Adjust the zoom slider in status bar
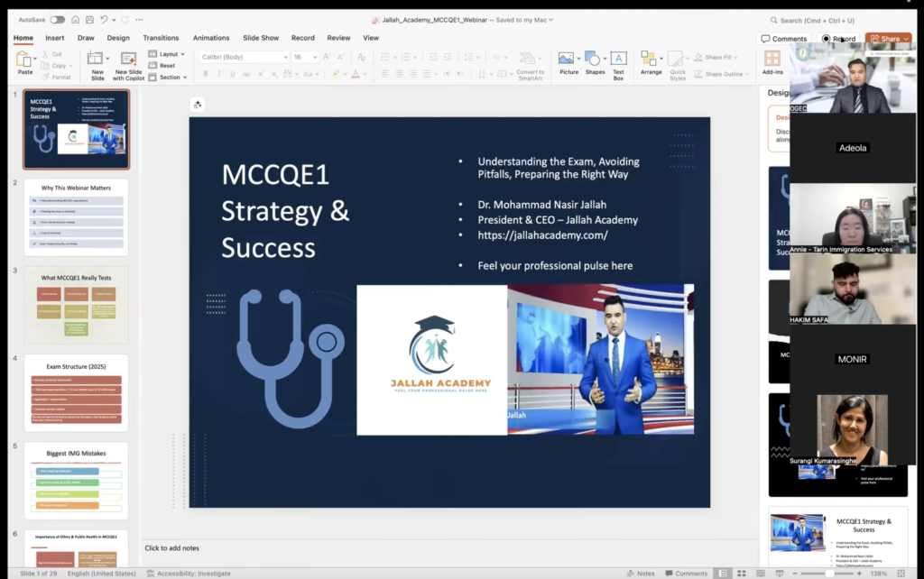Viewport: 924px width, 579px height. point(829,573)
